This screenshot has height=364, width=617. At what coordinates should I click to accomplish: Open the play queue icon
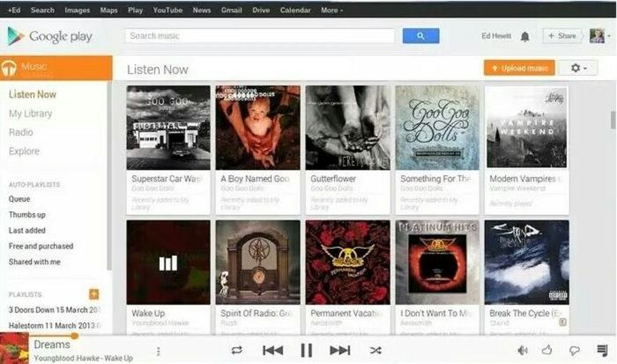click(602, 350)
